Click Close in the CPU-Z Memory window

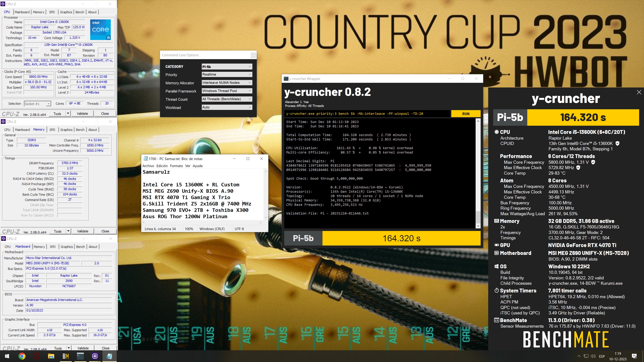105,231
